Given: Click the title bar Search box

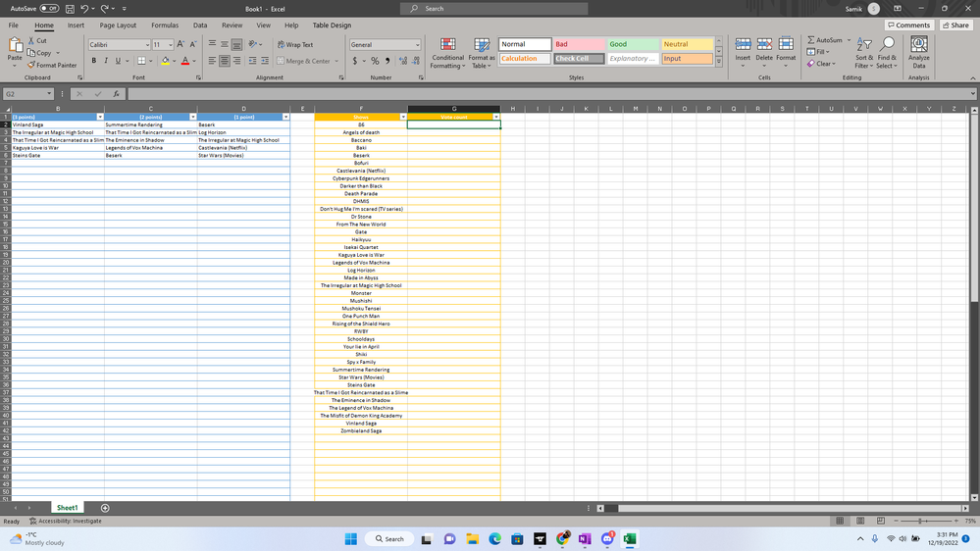Looking at the screenshot, I should click(x=493, y=9).
